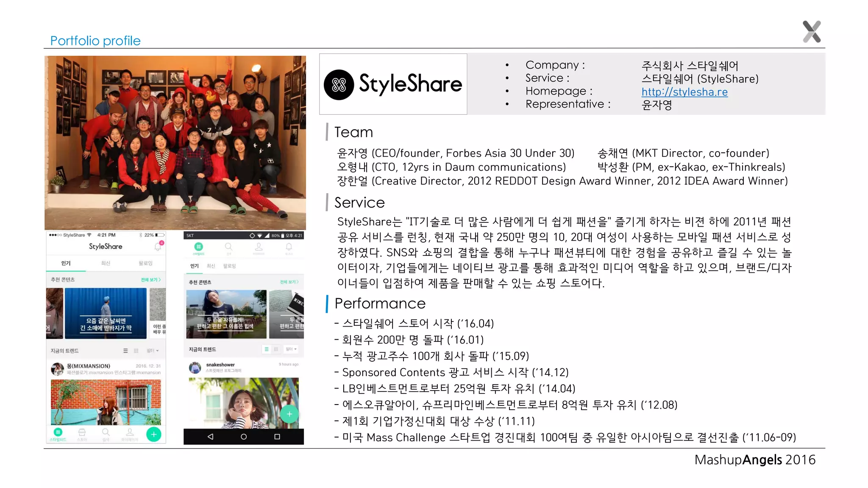Image resolution: width=868 pixels, height=488 pixels.
Task: Open 필터 dropdown on iPhone screen
Action: [x=153, y=351]
